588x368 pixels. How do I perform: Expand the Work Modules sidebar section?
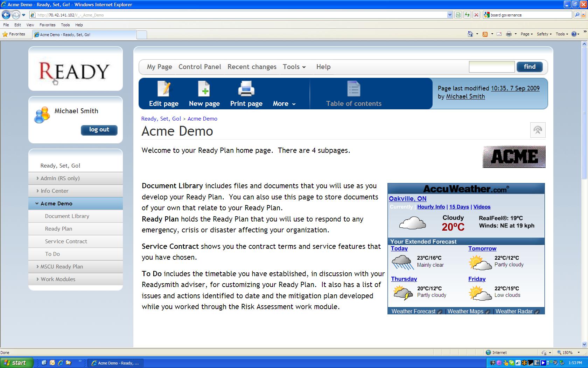coord(38,279)
